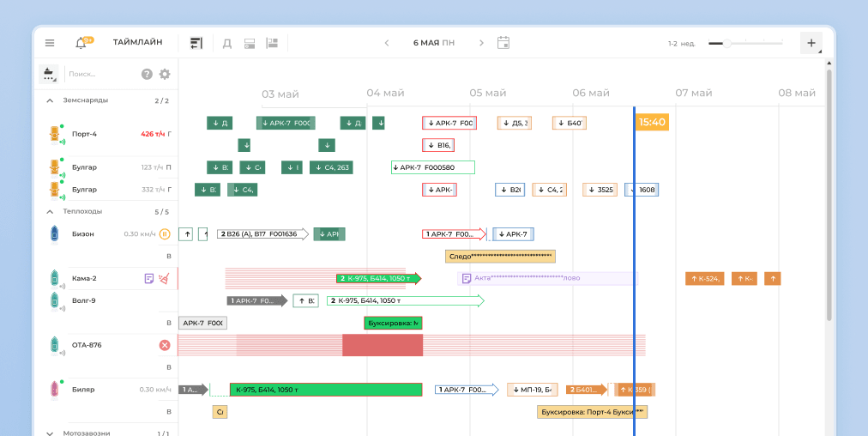Image resolution: width=868 pixels, height=436 pixels.
Task: Toggle the split panel layout view
Action: tap(272, 43)
